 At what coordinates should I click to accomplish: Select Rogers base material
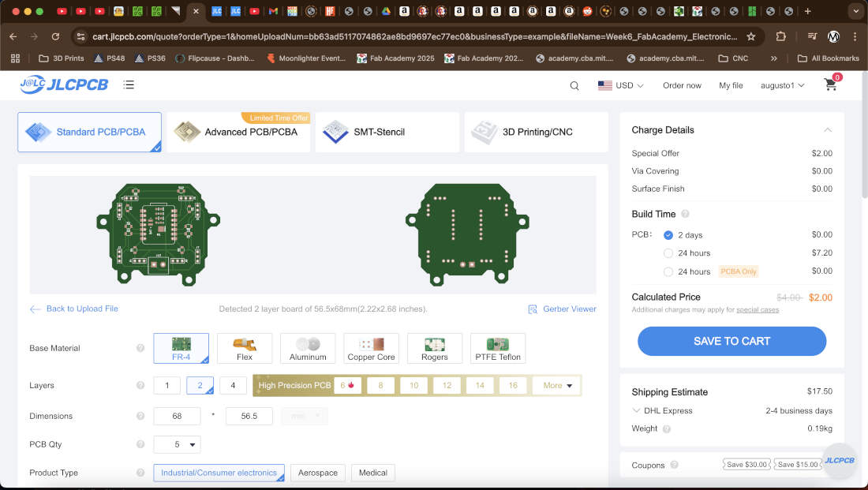[x=435, y=348]
